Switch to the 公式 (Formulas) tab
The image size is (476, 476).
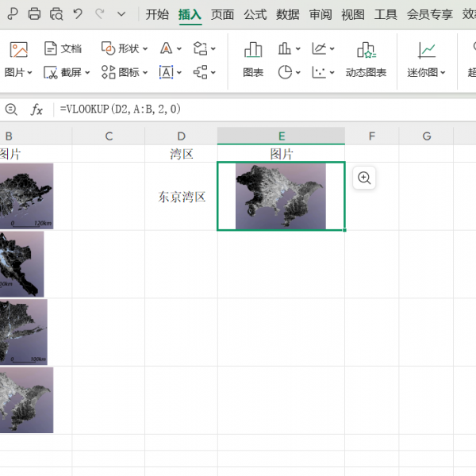(x=255, y=14)
